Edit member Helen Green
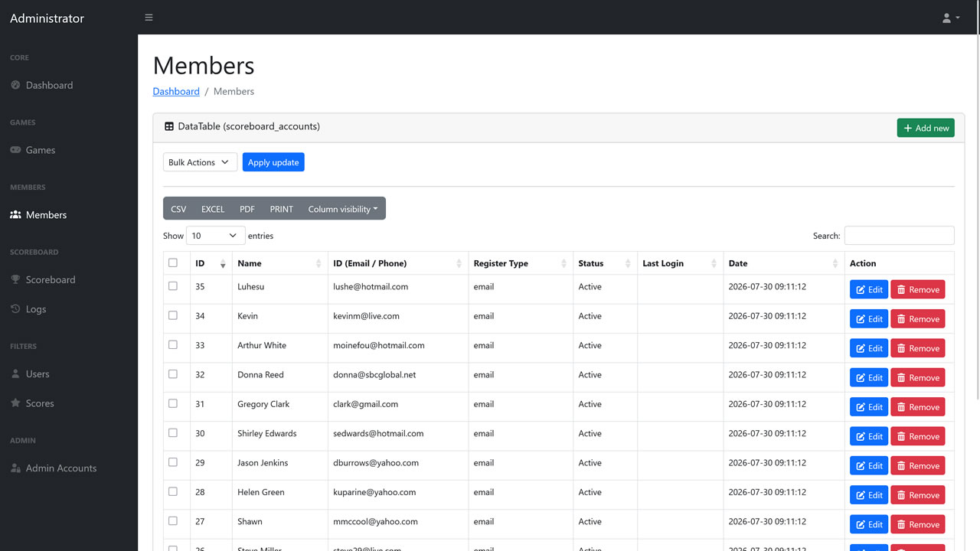 [x=869, y=495]
